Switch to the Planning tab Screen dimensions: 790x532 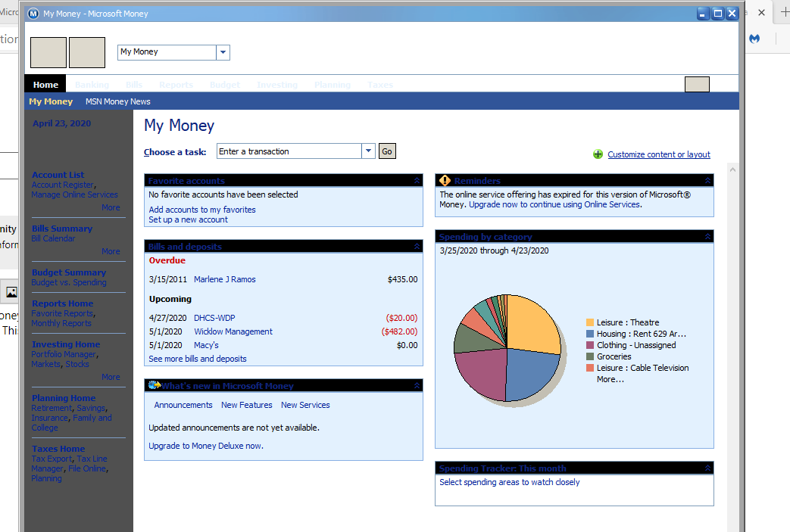pos(332,85)
